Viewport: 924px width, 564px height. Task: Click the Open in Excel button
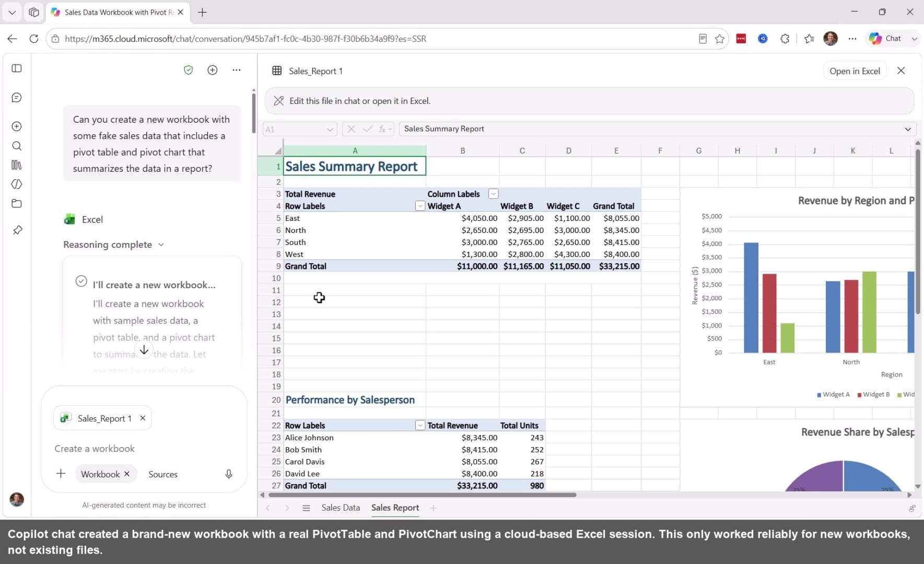click(855, 71)
